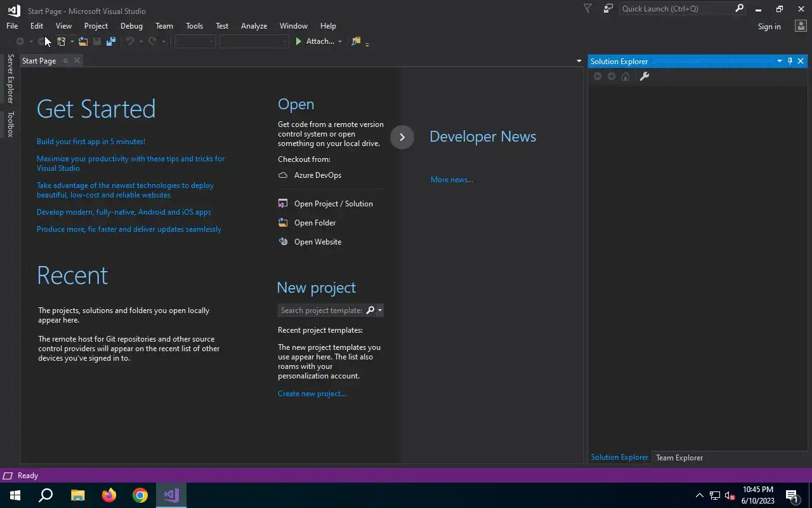The width and height of the screenshot is (812, 508).
Task: Click the Undo toolbar icon
Action: [x=130, y=41]
